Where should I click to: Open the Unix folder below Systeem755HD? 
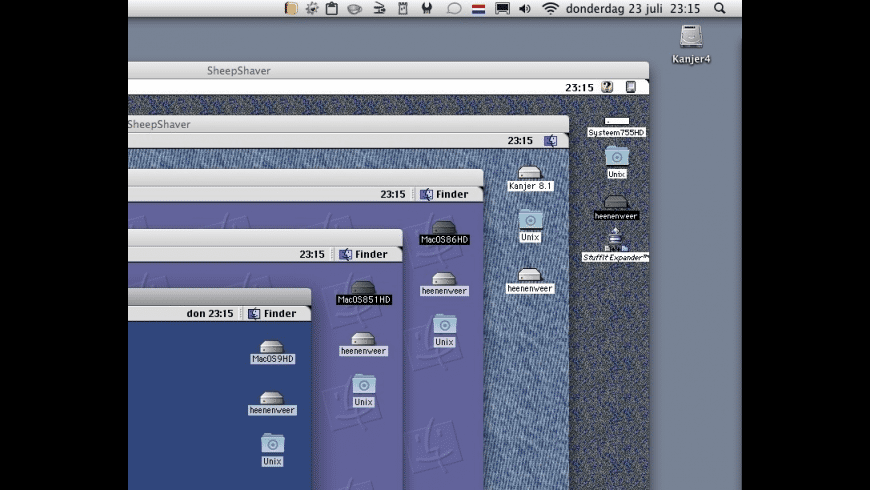(617, 156)
